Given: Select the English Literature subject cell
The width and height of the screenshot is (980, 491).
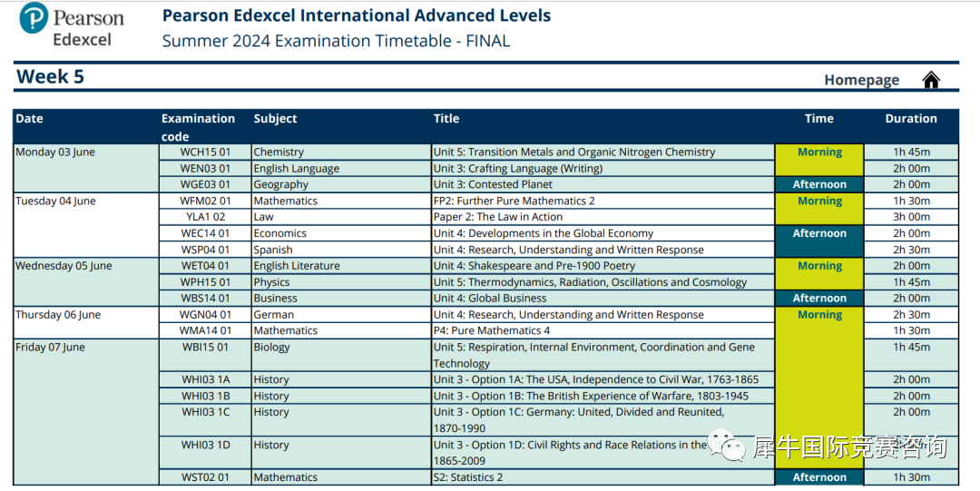Looking at the screenshot, I should coord(342,266).
